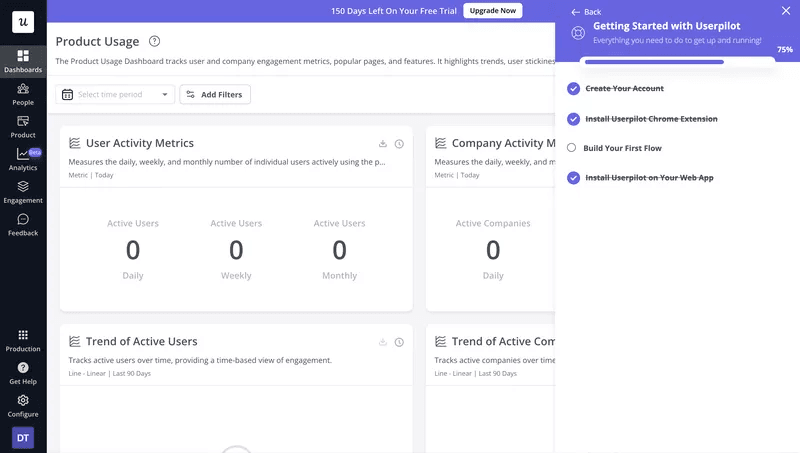The height and width of the screenshot is (453, 800).
Task: Open the Engagement section
Action: (x=23, y=192)
